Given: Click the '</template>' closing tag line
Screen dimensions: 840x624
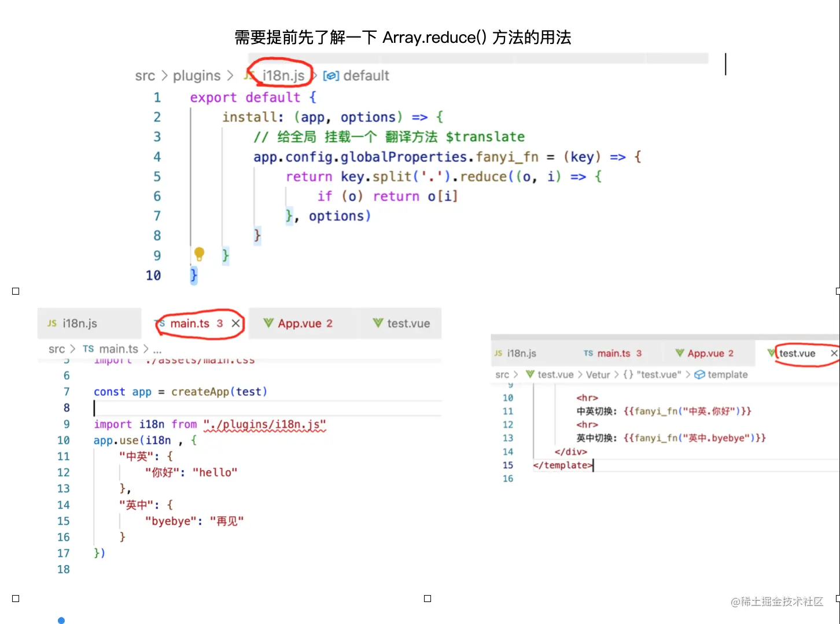Looking at the screenshot, I should (563, 465).
